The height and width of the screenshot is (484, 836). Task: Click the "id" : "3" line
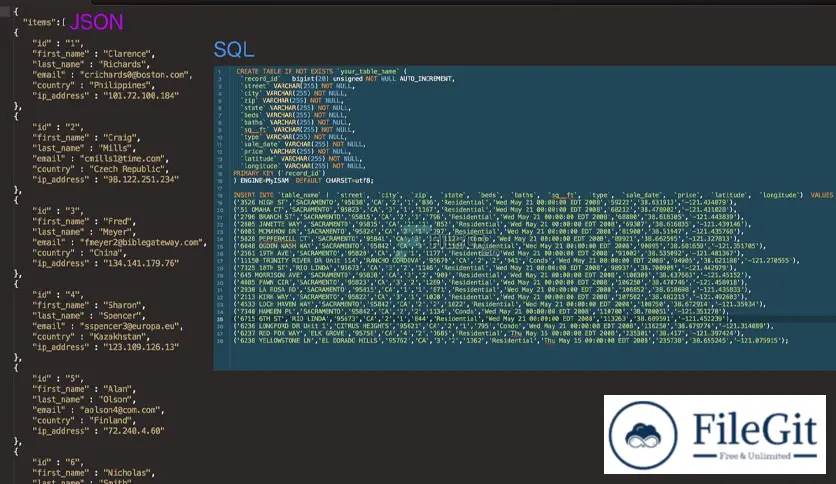click(x=58, y=211)
